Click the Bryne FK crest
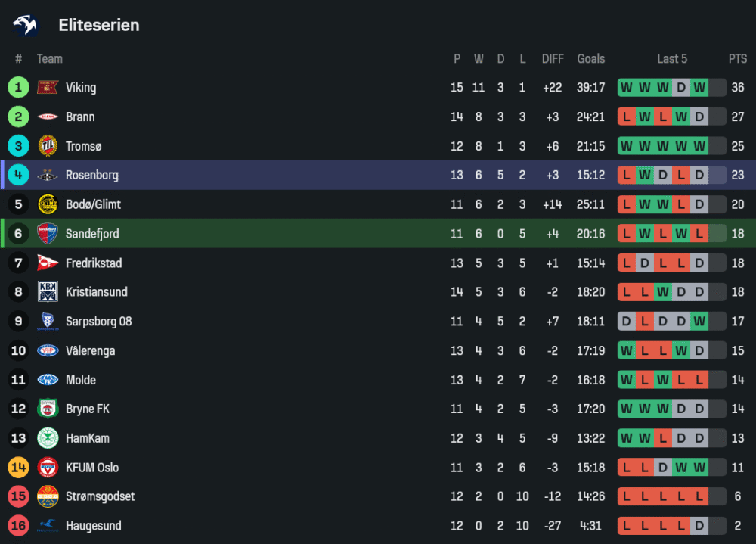Image resolution: width=756 pixels, height=544 pixels. click(x=48, y=409)
